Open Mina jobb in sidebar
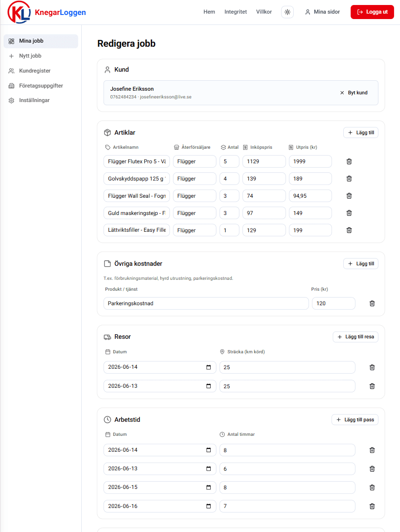Viewport: 400px width, 532px height. tap(41, 41)
